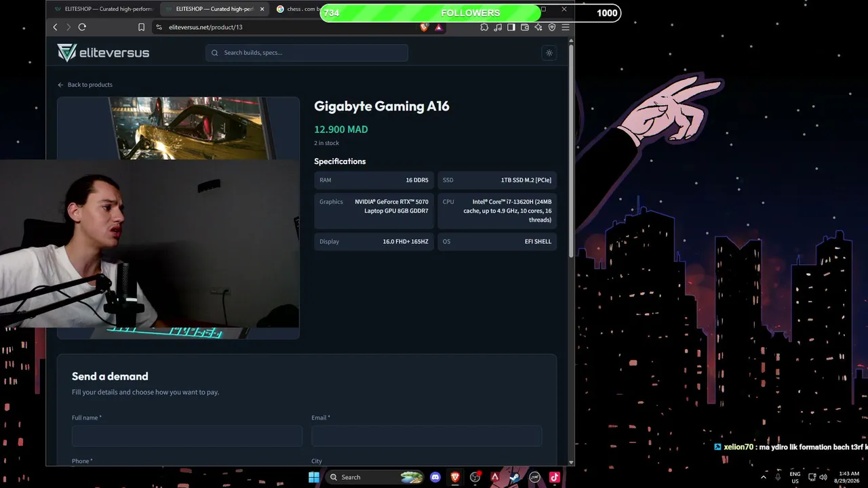The width and height of the screenshot is (868, 488).
Task: Open TikTok from the taskbar
Action: [x=555, y=477]
